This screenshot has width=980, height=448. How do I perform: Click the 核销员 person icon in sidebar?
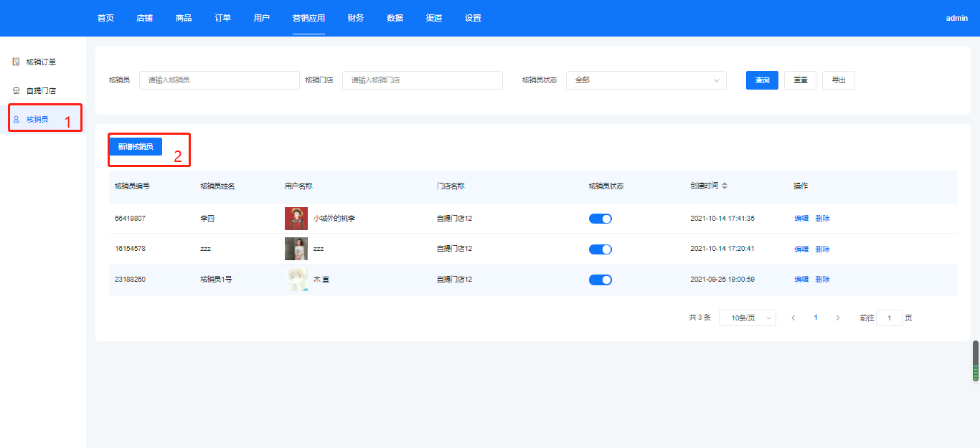point(16,120)
